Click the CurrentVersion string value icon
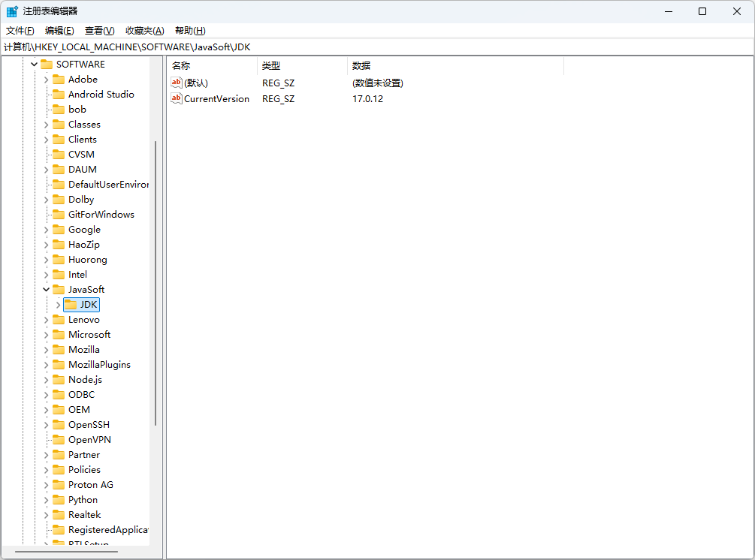Image resolution: width=755 pixels, height=560 pixels. [177, 98]
